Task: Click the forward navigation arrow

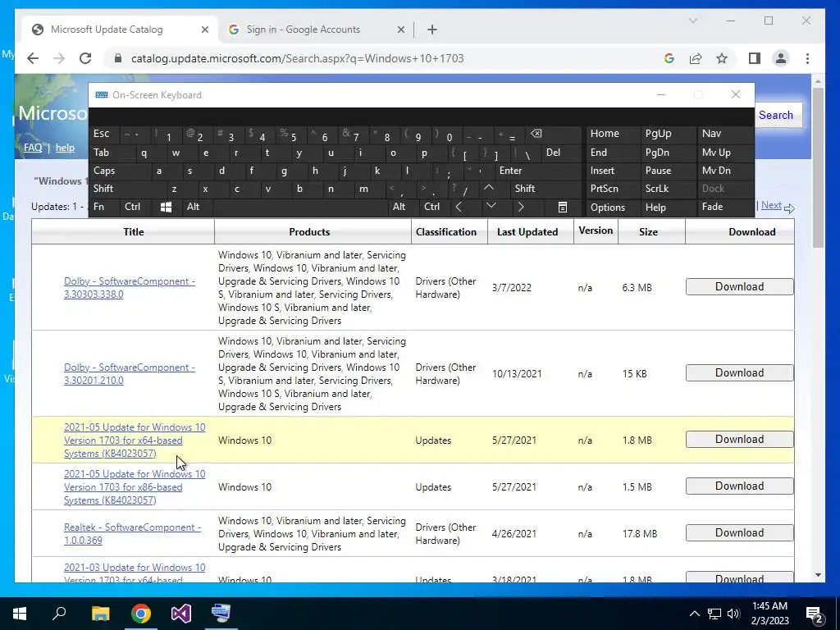Action: pos(59,58)
